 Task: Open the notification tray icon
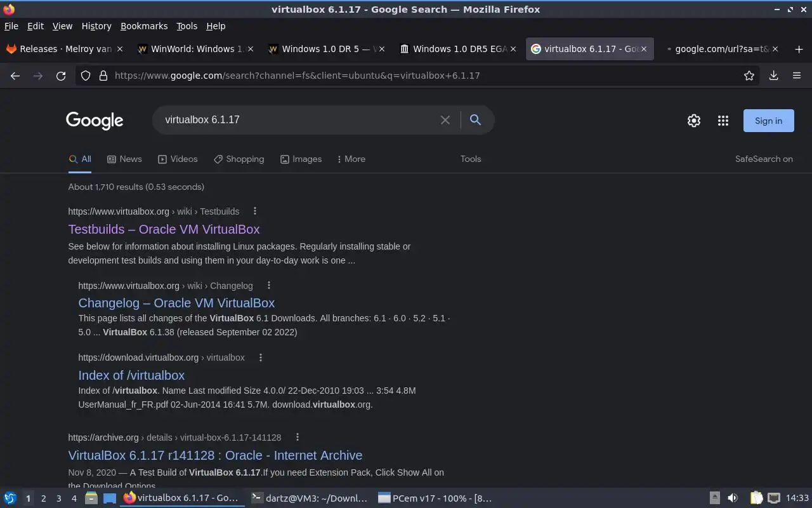coord(714,498)
